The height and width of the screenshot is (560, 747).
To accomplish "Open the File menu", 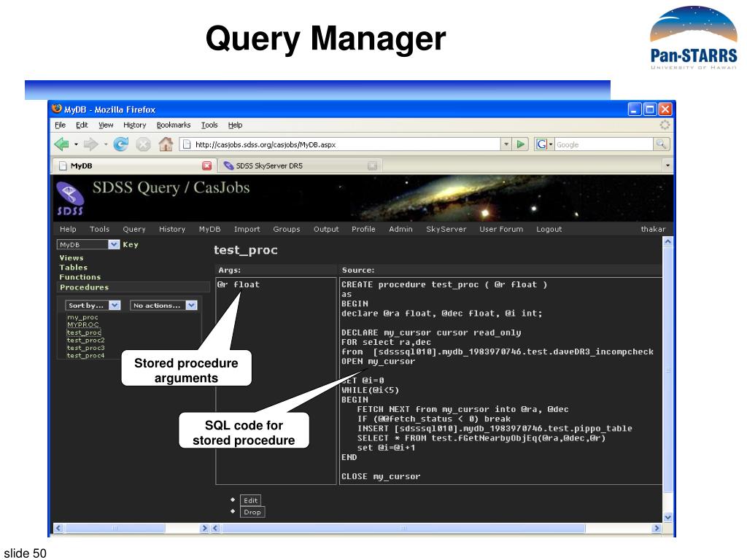I will [60, 125].
